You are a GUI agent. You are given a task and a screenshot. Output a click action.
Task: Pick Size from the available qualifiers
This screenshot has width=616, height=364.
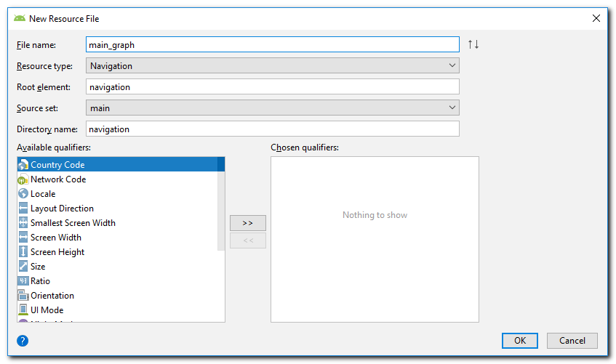pos(38,267)
